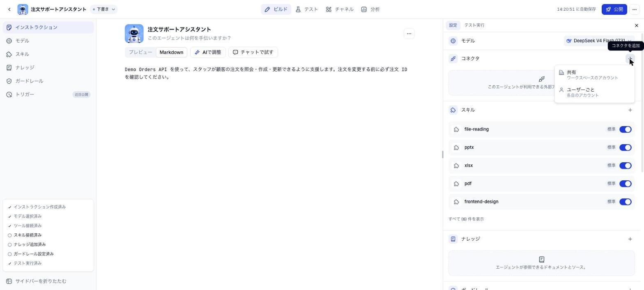Select インストラクション in sidebar
The height and width of the screenshot is (290, 644).
(x=48, y=28)
